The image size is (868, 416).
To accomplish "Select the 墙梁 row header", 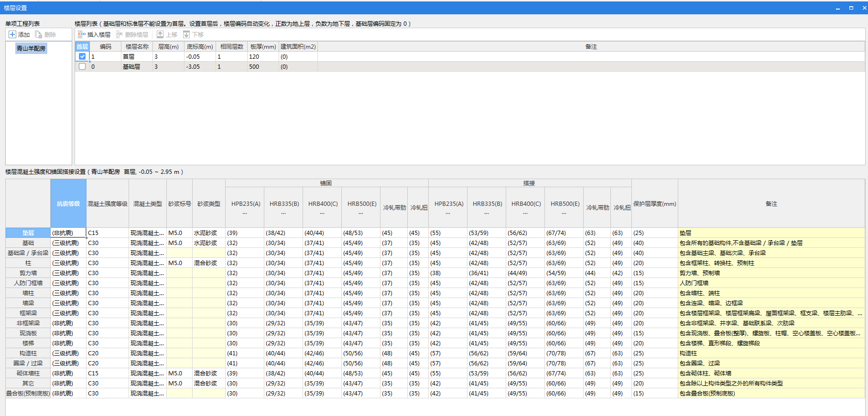I will click(28, 303).
